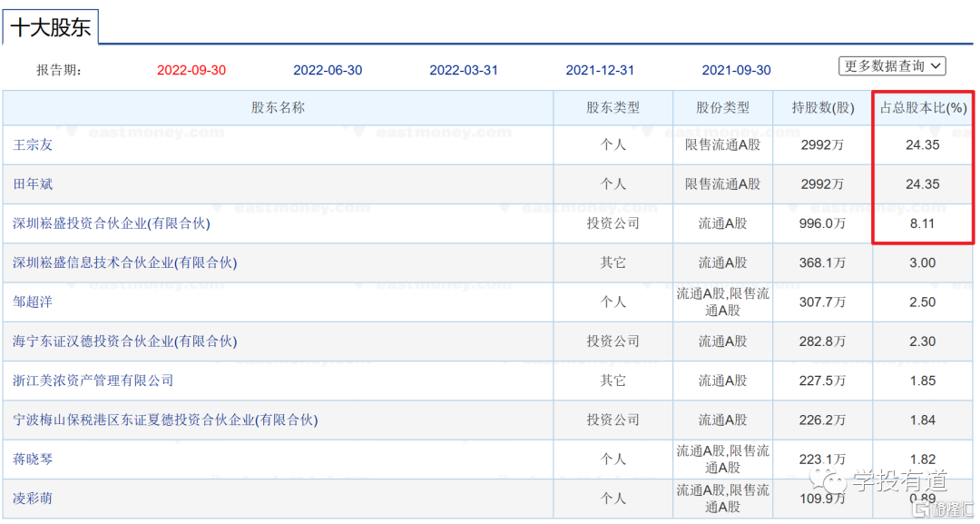This screenshot has width=980, height=524.
Task: Select the 307.7万 shares cell
Action: 822,302
